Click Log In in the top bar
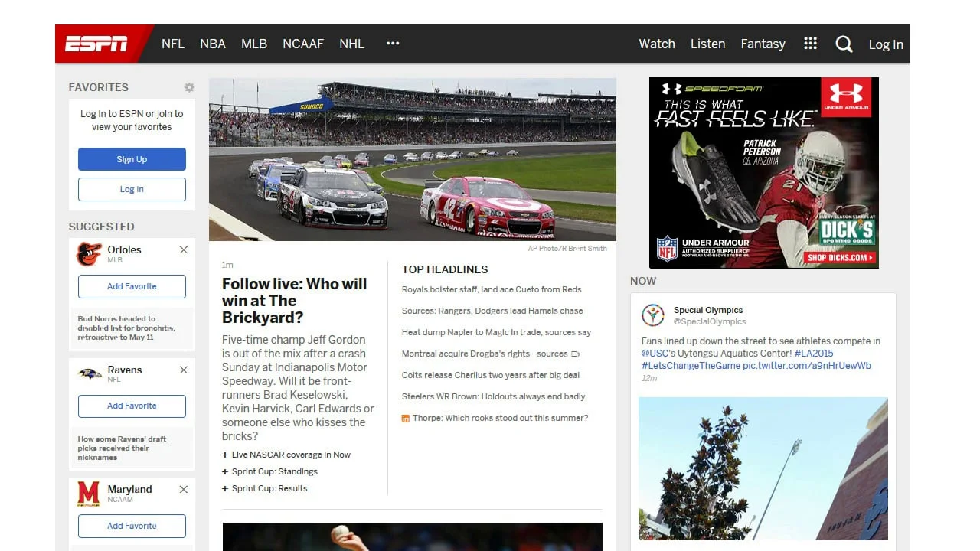 pyautogui.click(x=886, y=44)
